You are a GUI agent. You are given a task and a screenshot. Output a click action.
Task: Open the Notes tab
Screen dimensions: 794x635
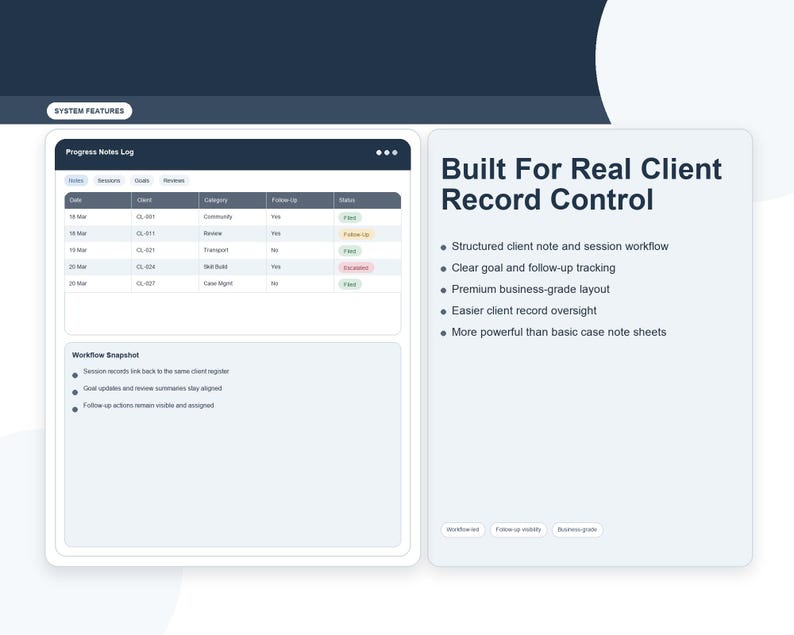[x=76, y=181]
